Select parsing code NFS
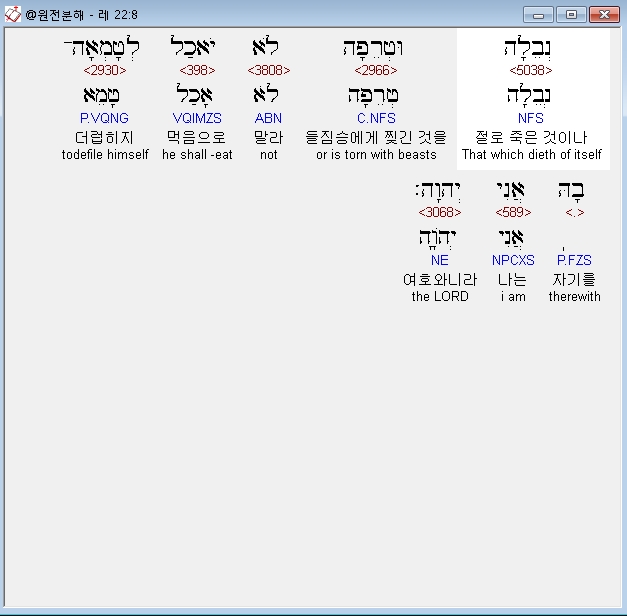The width and height of the screenshot is (627, 616). click(531, 118)
